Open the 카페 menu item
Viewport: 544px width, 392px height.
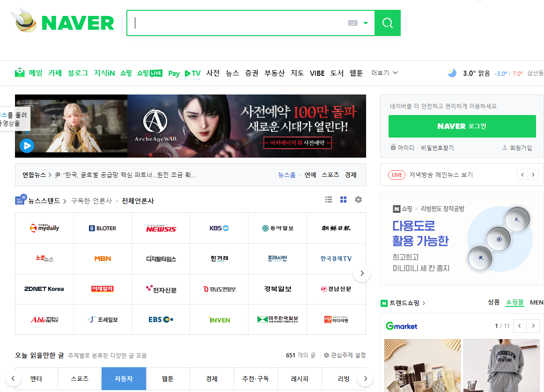[x=55, y=73]
